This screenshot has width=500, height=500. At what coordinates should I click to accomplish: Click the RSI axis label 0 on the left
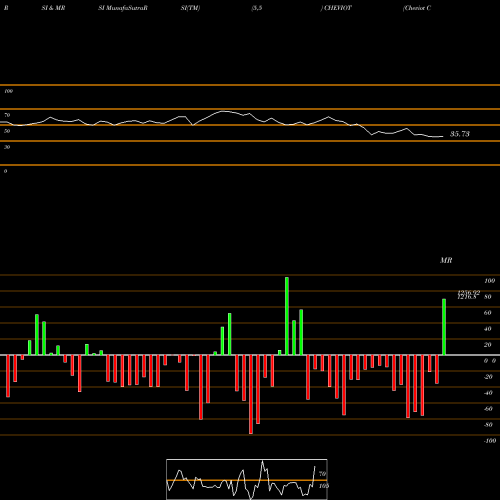point(5,171)
